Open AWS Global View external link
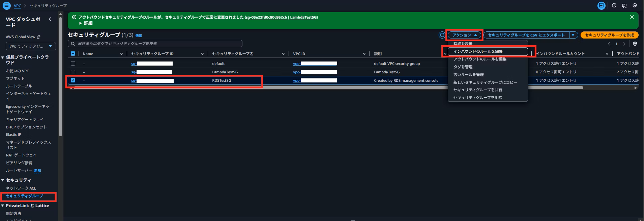This screenshot has height=221, width=644. pyautogui.click(x=23, y=37)
